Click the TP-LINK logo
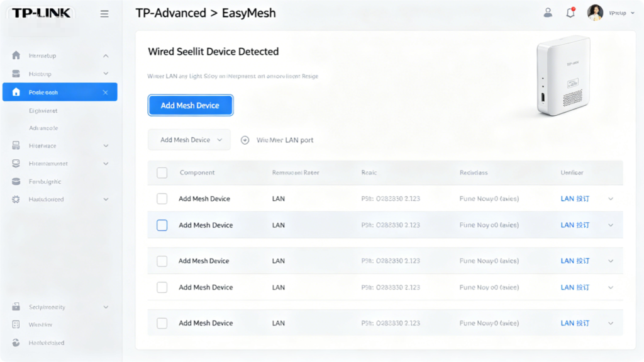The image size is (644, 362). pos(41,13)
